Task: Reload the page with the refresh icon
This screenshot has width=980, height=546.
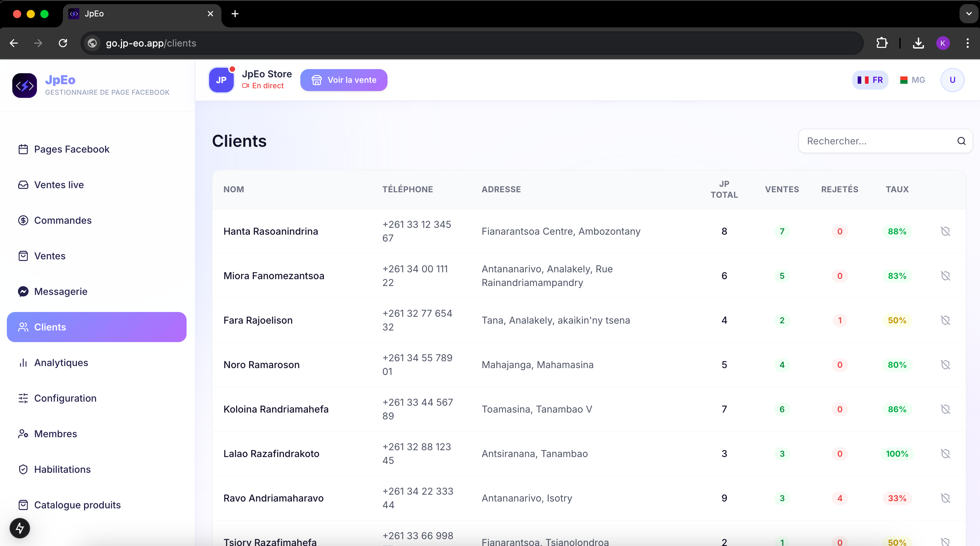Action: pyautogui.click(x=63, y=43)
